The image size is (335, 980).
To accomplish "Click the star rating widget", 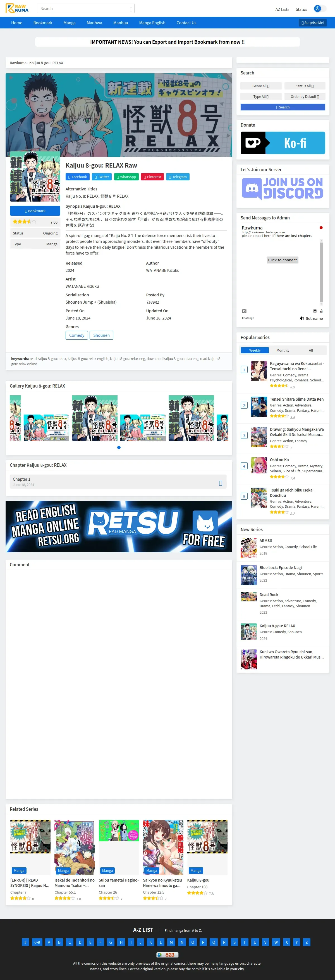I will [x=24, y=222].
